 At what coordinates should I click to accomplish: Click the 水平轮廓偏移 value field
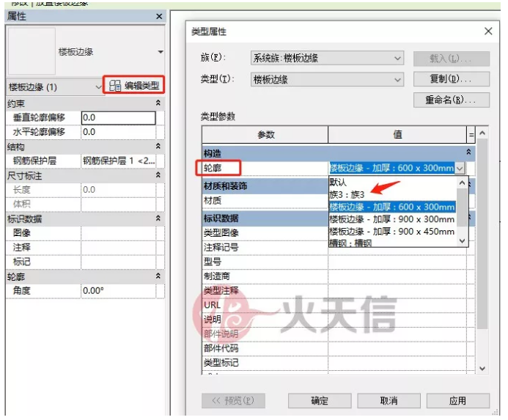click(119, 132)
